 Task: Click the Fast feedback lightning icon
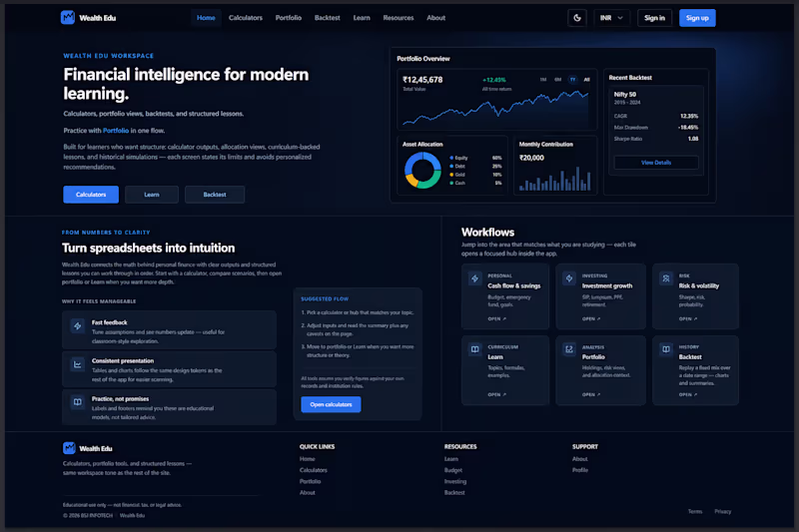[x=78, y=325]
